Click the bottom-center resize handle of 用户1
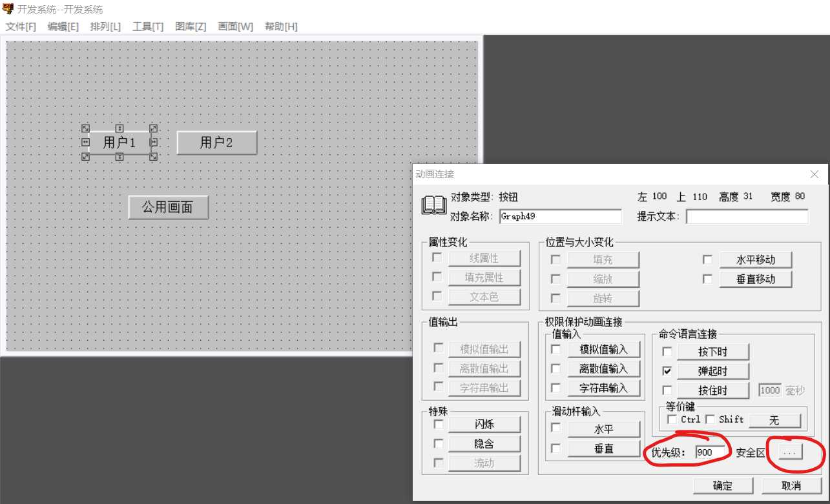 click(119, 157)
